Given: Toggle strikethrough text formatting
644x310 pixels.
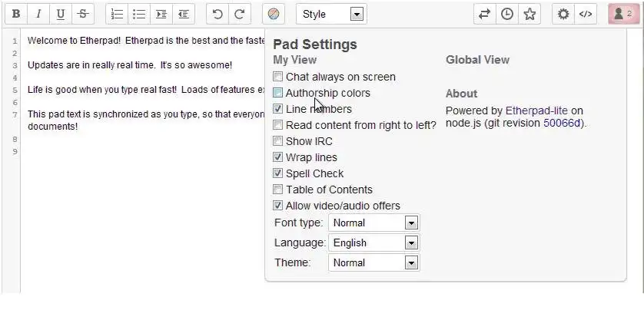Looking at the screenshot, I should [x=83, y=14].
